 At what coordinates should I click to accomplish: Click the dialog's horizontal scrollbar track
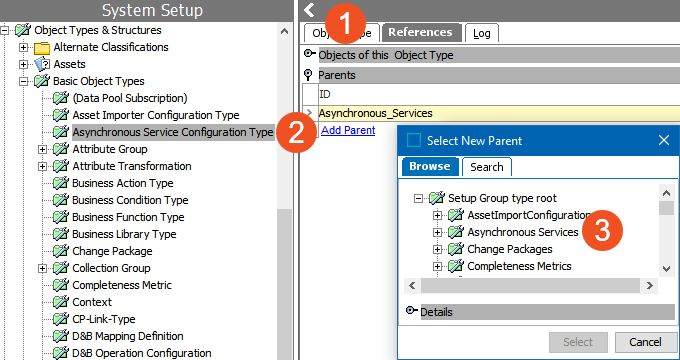(x=530, y=285)
